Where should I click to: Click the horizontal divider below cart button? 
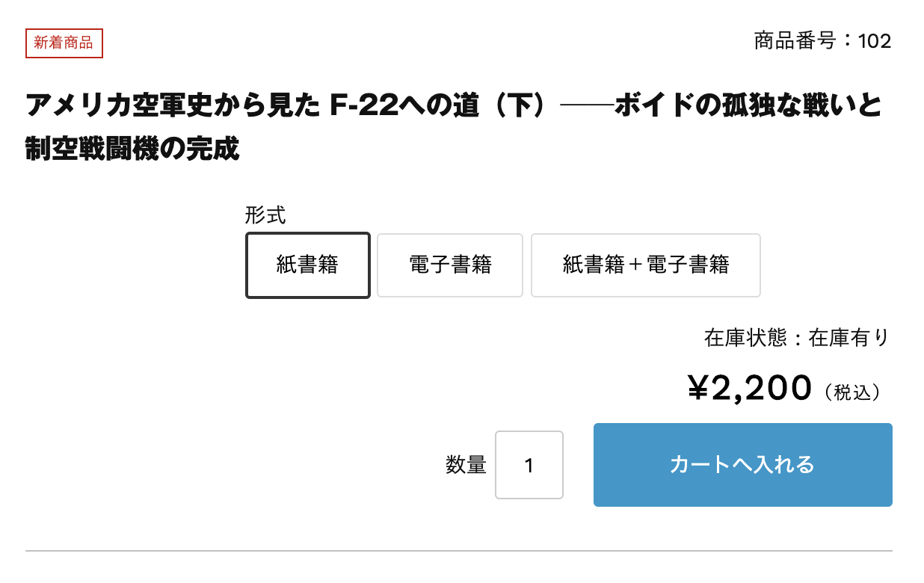[x=459, y=551]
